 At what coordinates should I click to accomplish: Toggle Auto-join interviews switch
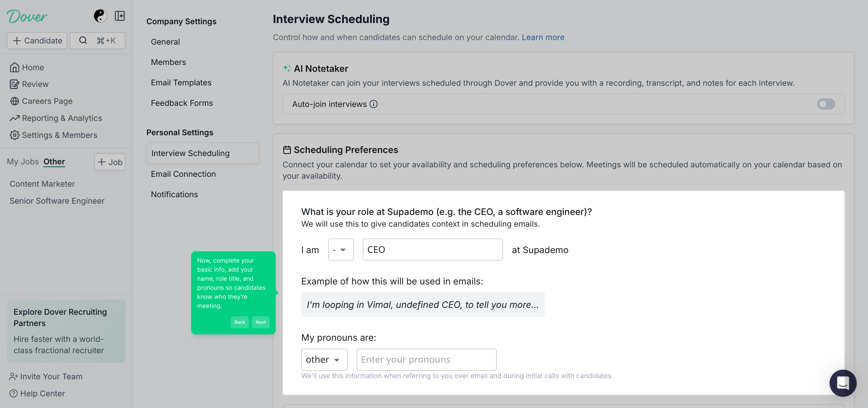tap(826, 104)
